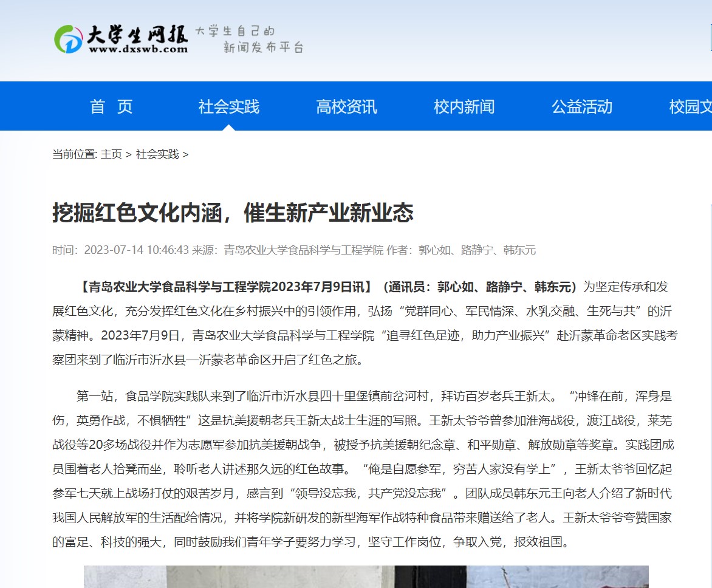Click the 大学生网报 site name text
The image size is (712, 588).
click(137, 34)
